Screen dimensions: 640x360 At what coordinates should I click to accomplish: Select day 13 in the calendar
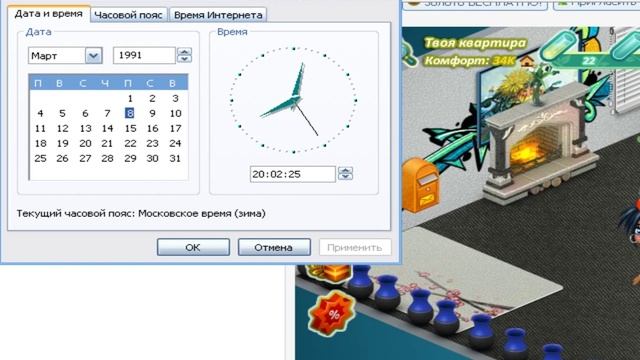click(85, 129)
